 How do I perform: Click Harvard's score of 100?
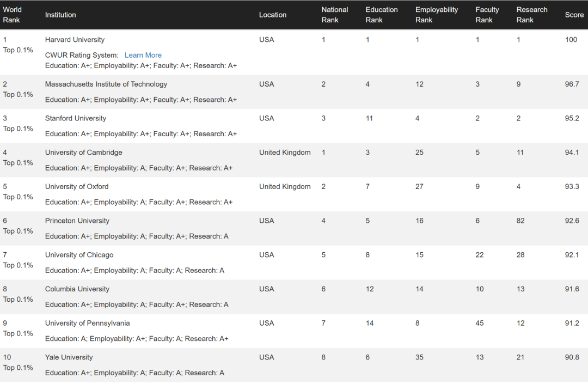(x=571, y=40)
